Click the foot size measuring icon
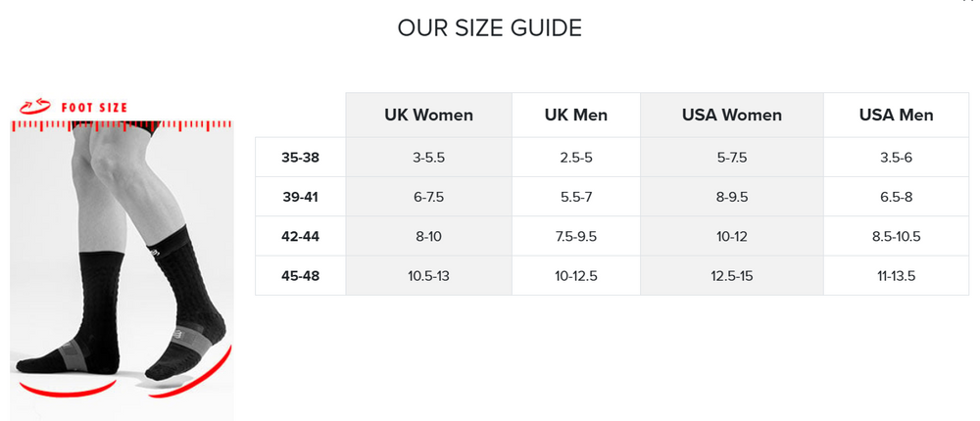Viewport: 980px width, 421px height. [35, 107]
